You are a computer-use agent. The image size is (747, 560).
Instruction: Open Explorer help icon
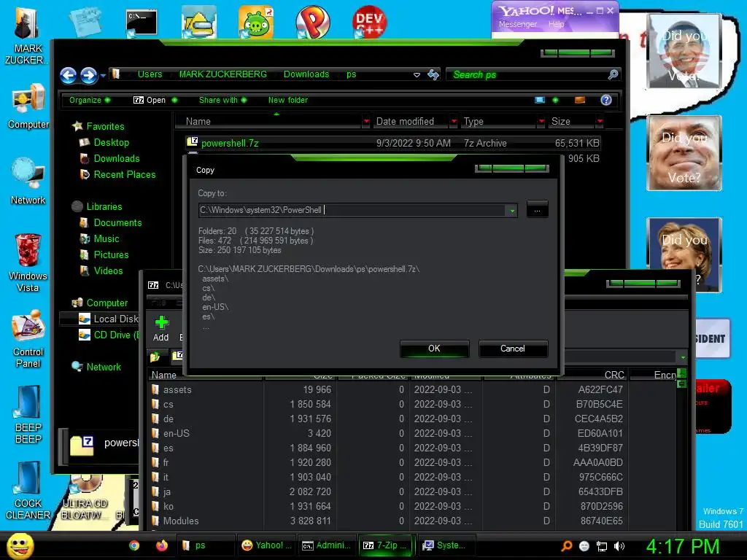coord(606,100)
